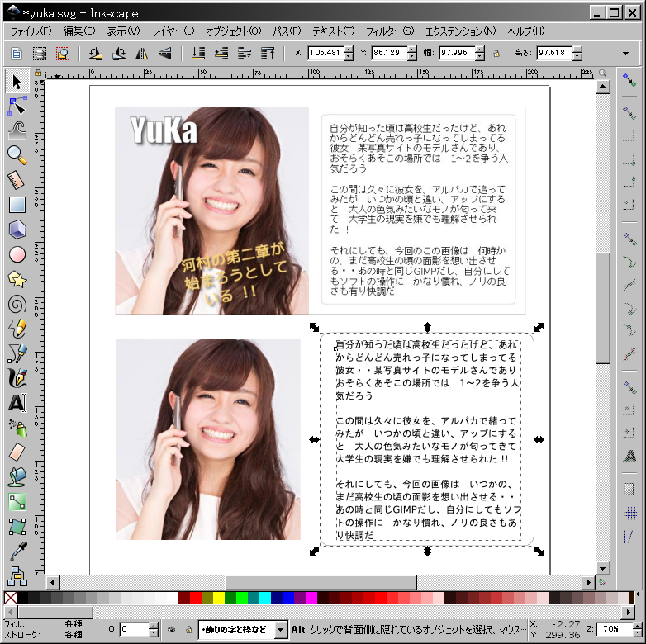Click Lower Selection to Bottom icon
This screenshot has height=644, width=646.
(x=198, y=53)
